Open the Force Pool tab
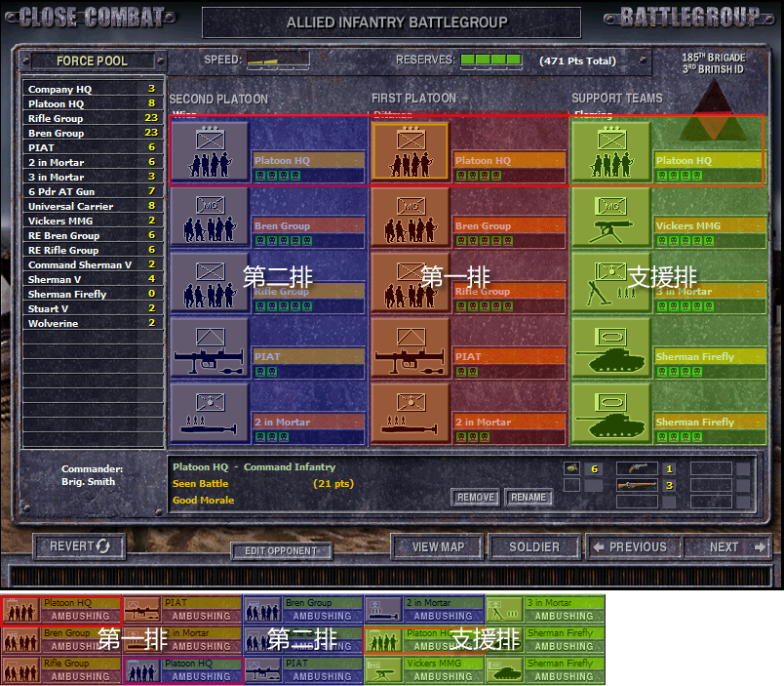This screenshot has height=686, width=784. click(92, 61)
